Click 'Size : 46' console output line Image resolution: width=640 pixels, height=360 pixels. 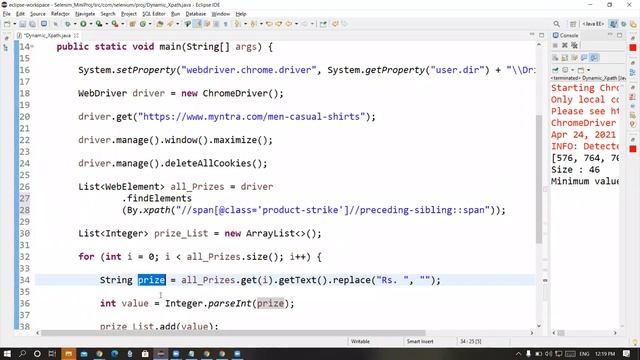pos(576,170)
